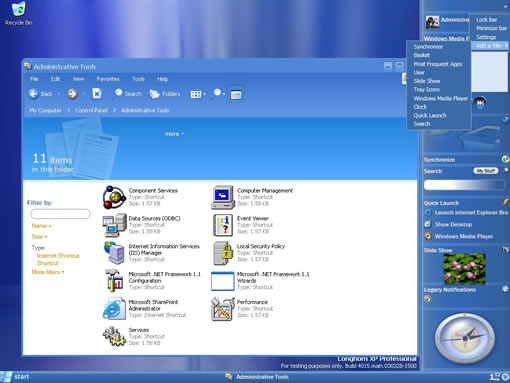Toggle the Folders toolbar button
The width and height of the screenshot is (510, 383).
click(x=165, y=94)
